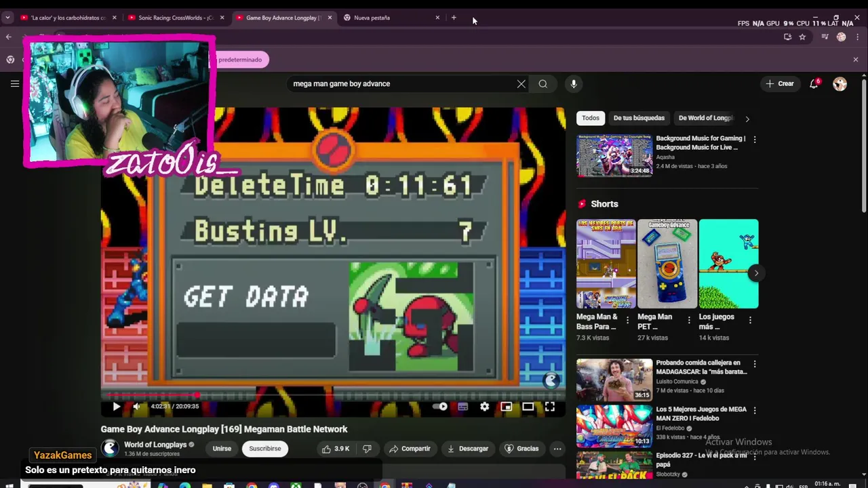
Task: Dismiss the default browser info bar
Action: 855,60
